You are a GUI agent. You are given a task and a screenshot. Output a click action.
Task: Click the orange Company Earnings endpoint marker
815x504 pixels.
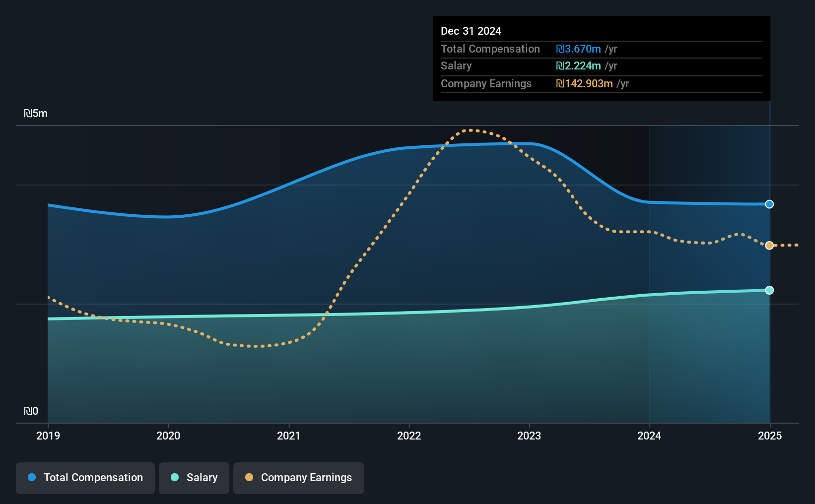[769, 246]
